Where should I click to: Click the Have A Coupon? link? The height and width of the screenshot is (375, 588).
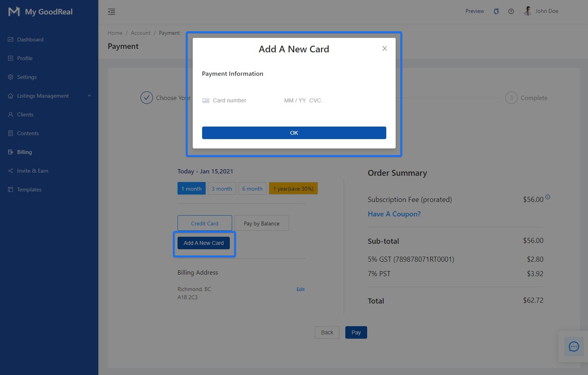click(394, 214)
